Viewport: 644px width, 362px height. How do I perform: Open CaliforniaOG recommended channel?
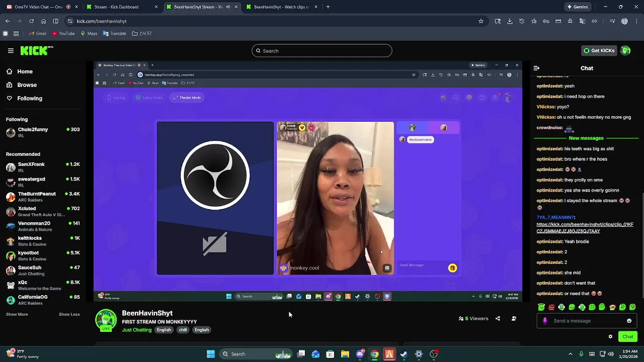[x=43, y=300]
